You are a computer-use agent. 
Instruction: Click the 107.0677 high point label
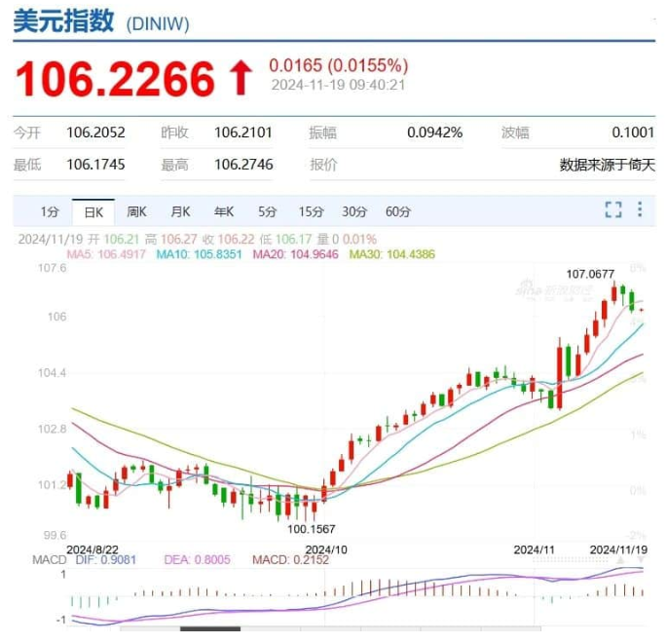tap(593, 274)
